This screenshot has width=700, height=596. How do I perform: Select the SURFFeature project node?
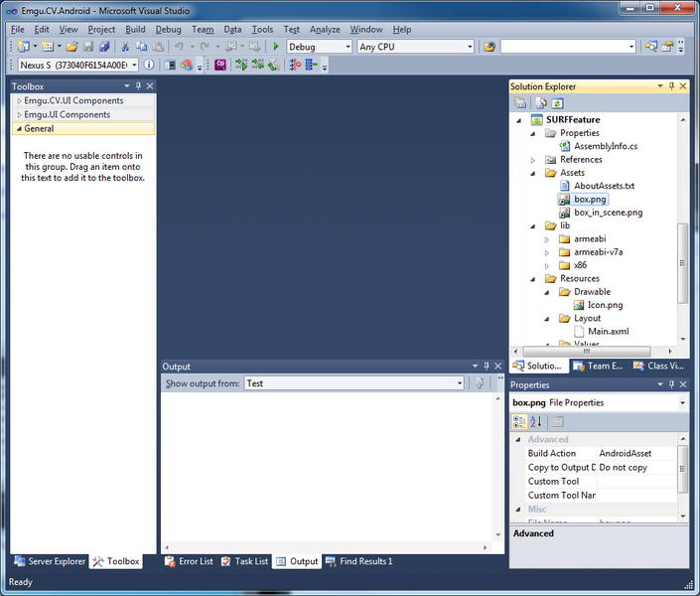[x=573, y=120]
